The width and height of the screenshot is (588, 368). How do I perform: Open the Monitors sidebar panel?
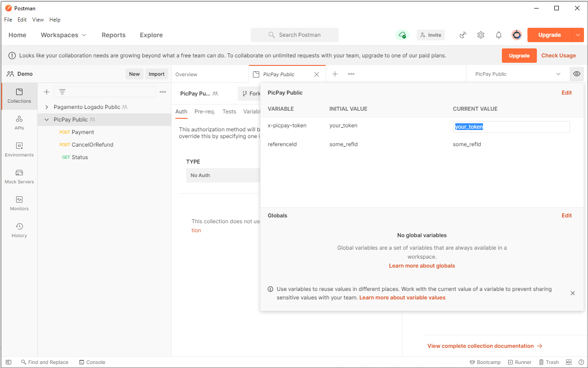click(x=19, y=203)
